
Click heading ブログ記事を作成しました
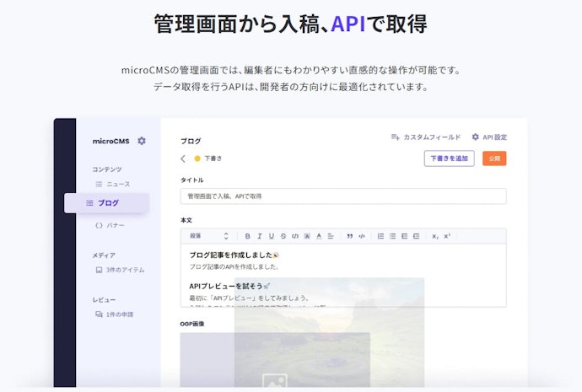tap(234, 255)
